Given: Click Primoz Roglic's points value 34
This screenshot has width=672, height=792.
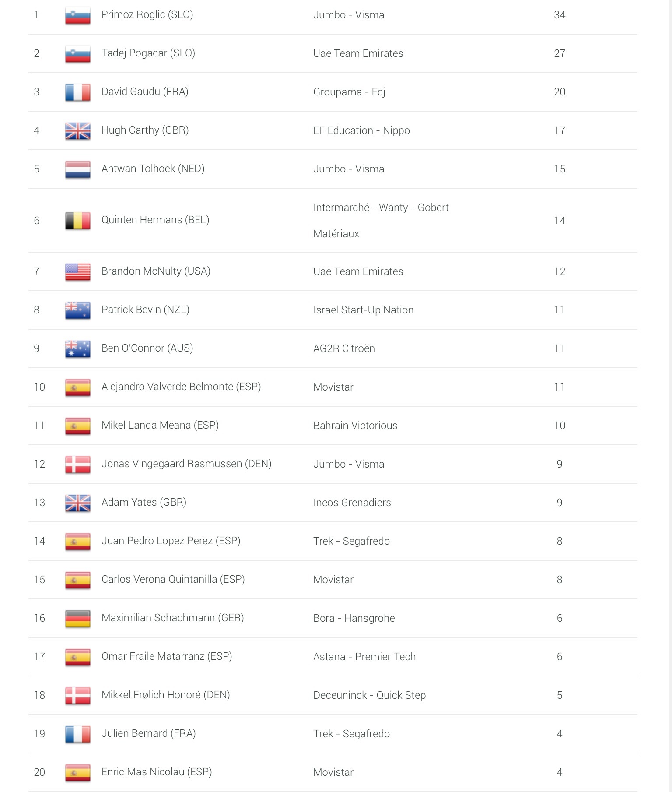Looking at the screenshot, I should (x=559, y=15).
